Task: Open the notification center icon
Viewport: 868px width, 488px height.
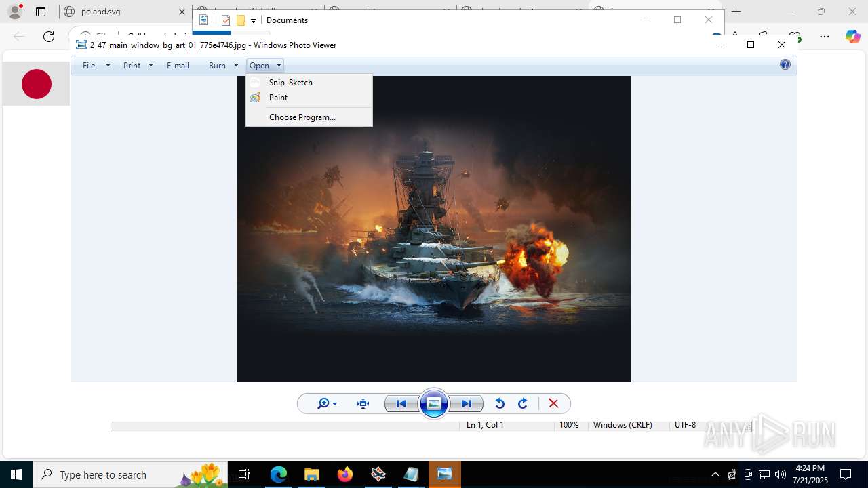Action: tap(846, 474)
